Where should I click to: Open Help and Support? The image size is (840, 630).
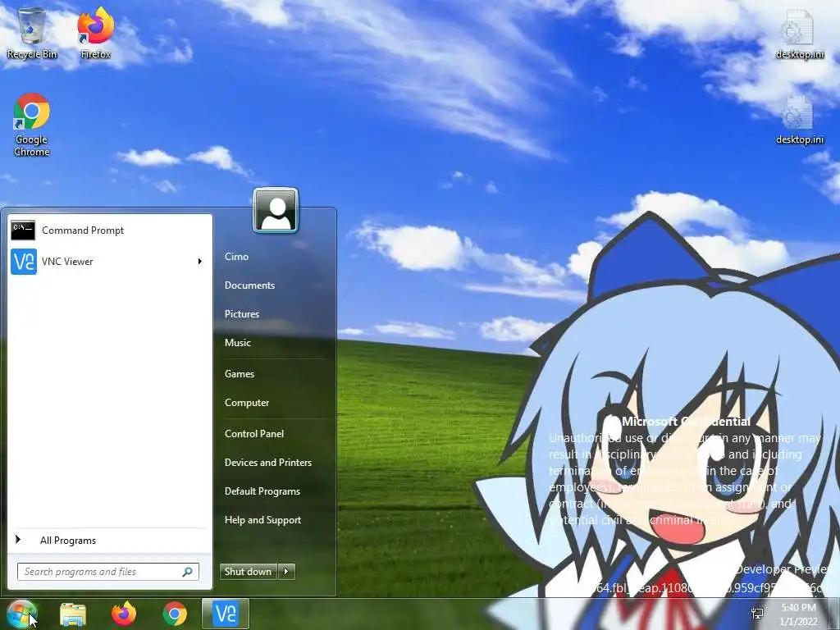tap(262, 520)
